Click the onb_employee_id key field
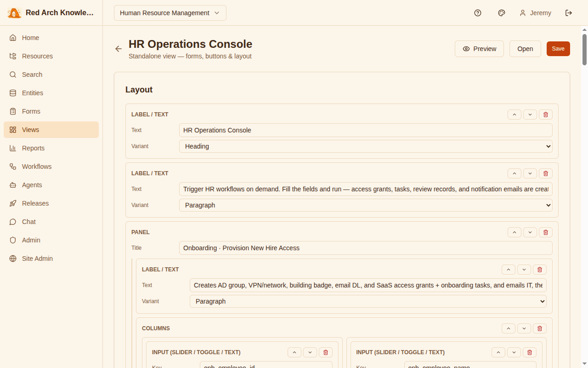The width and height of the screenshot is (588, 368). [266, 365]
